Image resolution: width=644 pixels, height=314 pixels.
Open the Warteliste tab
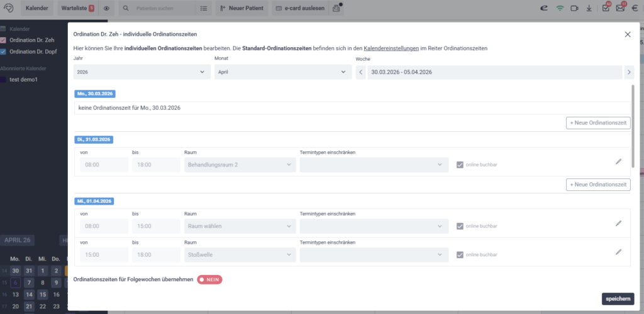(77, 8)
